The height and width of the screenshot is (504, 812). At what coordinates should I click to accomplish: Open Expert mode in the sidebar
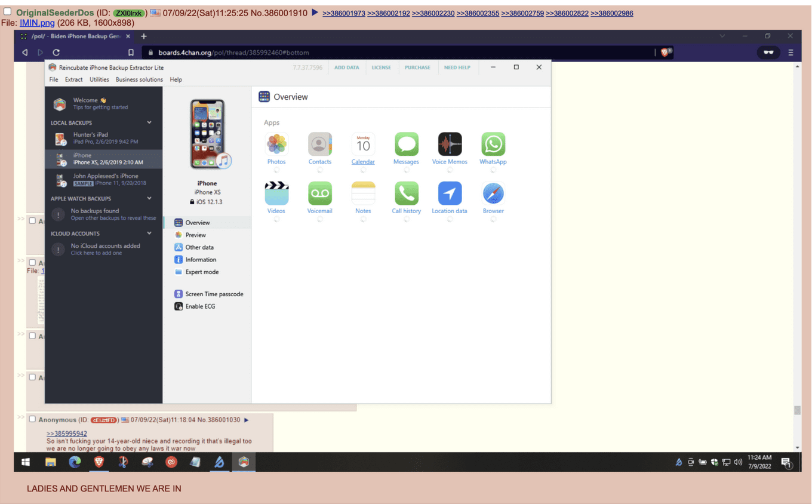202,272
